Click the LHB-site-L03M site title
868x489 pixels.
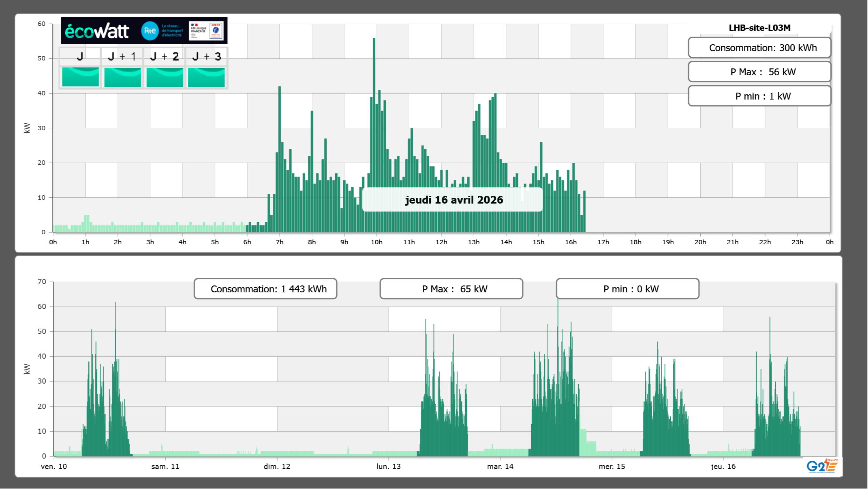point(759,28)
